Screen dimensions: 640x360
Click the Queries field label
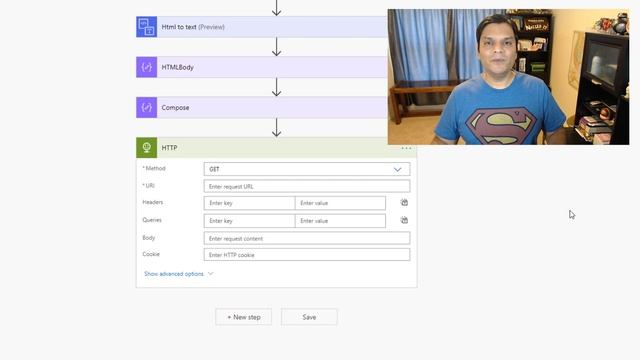152,220
